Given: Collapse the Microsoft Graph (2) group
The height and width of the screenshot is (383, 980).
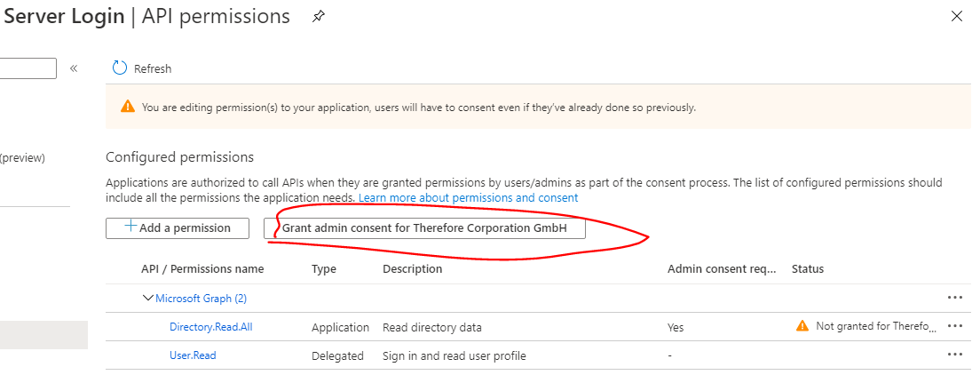Looking at the screenshot, I should point(148,299).
